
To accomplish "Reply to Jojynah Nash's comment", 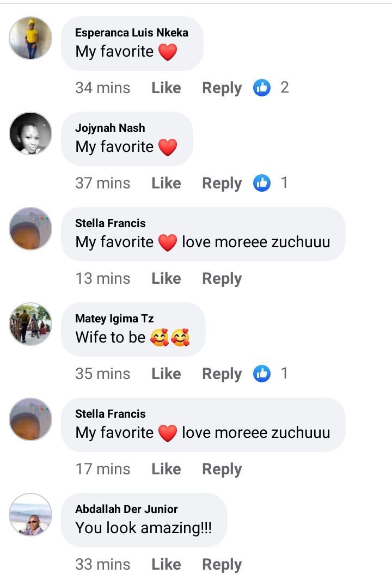I will (x=222, y=184).
